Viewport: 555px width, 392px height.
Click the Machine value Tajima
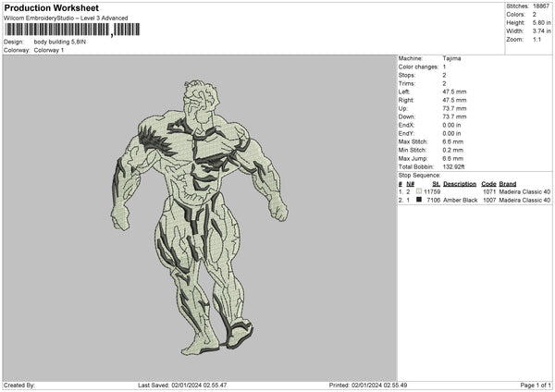point(452,58)
